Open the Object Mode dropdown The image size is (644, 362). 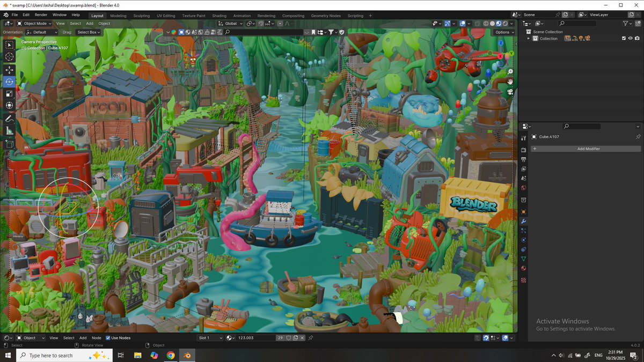click(34, 23)
